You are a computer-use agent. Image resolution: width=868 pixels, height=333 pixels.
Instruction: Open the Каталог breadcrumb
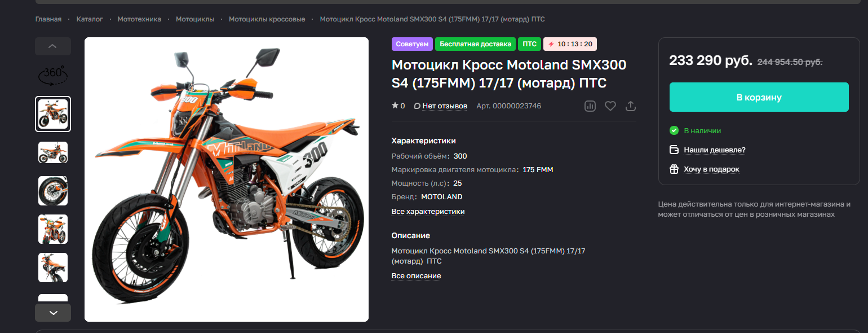[x=90, y=19]
